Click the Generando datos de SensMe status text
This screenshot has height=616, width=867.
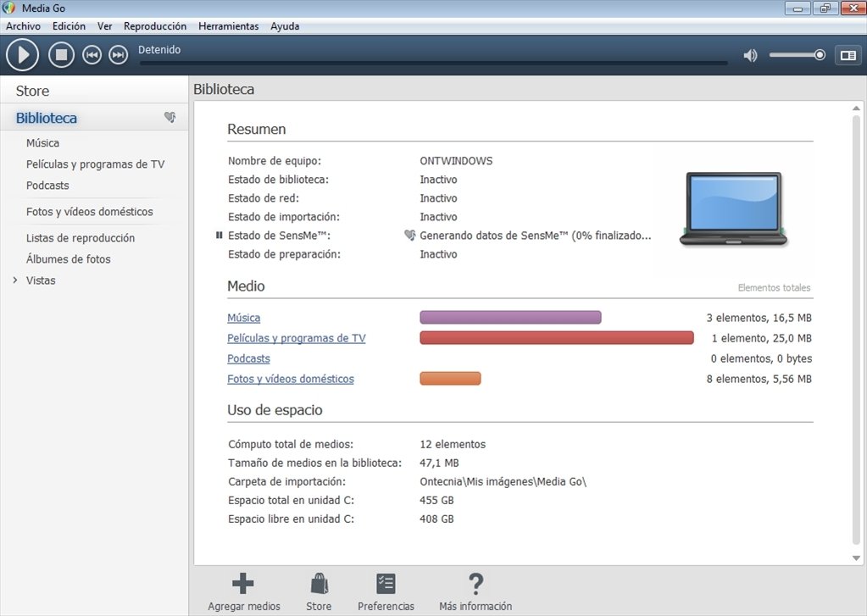point(536,236)
